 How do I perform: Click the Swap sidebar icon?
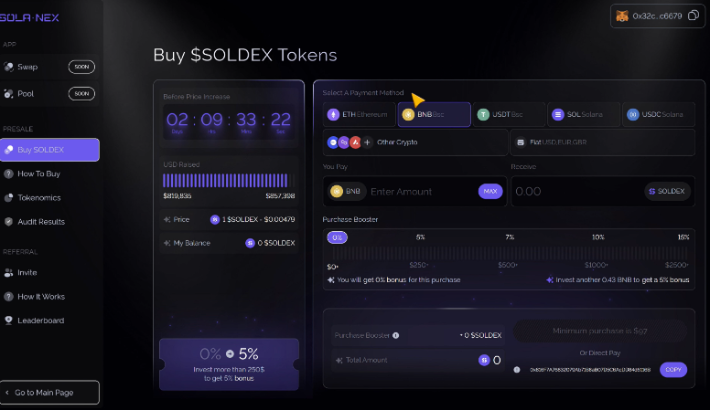click(9, 67)
